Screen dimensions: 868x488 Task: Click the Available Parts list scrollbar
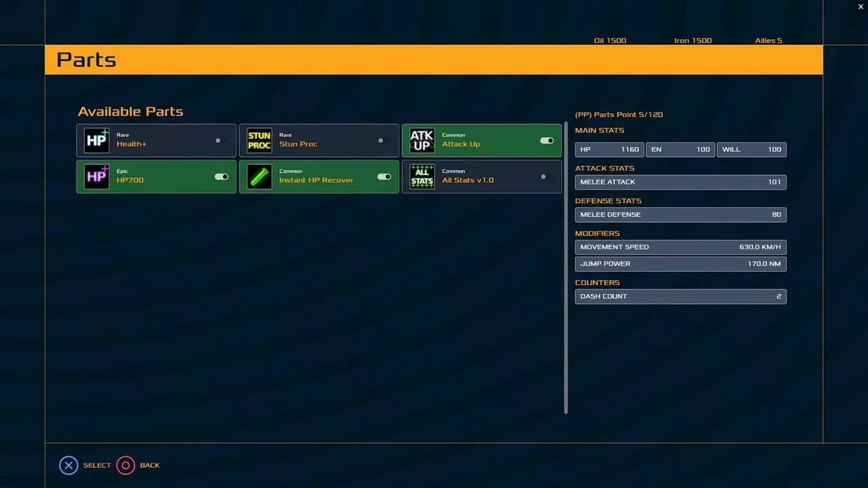tap(566, 268)
